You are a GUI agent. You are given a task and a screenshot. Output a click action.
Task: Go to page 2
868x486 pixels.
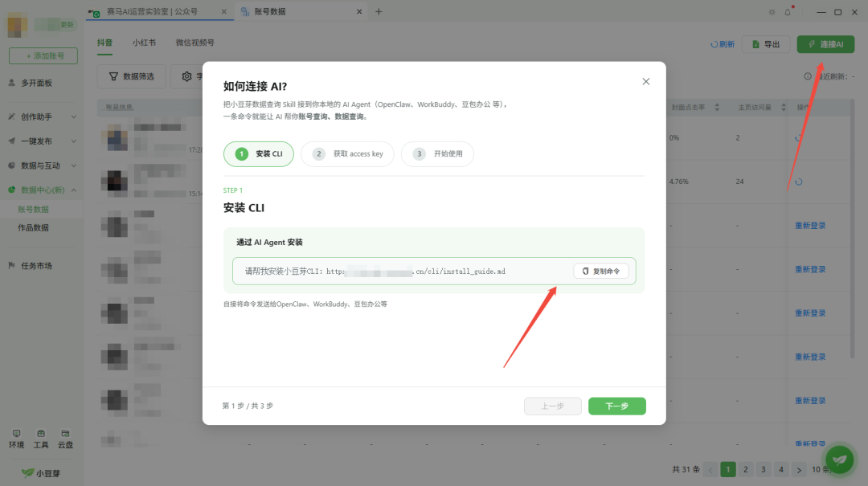(746, 469)
